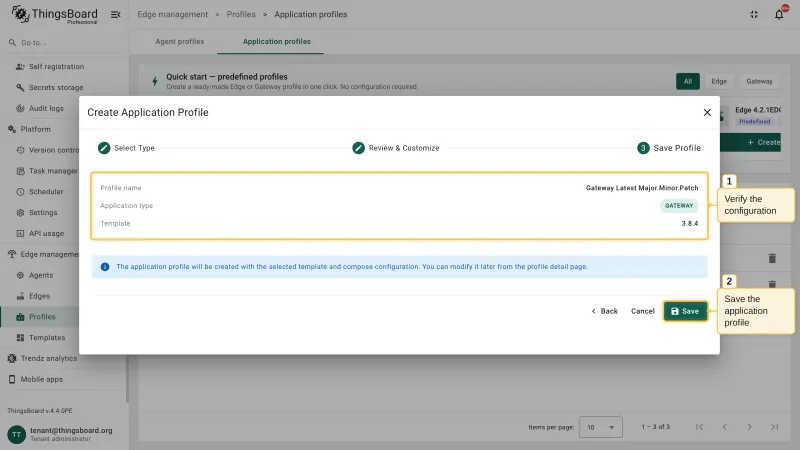
Task: Click tenant@thingsboard.org user name
Action: coord(71,431)
